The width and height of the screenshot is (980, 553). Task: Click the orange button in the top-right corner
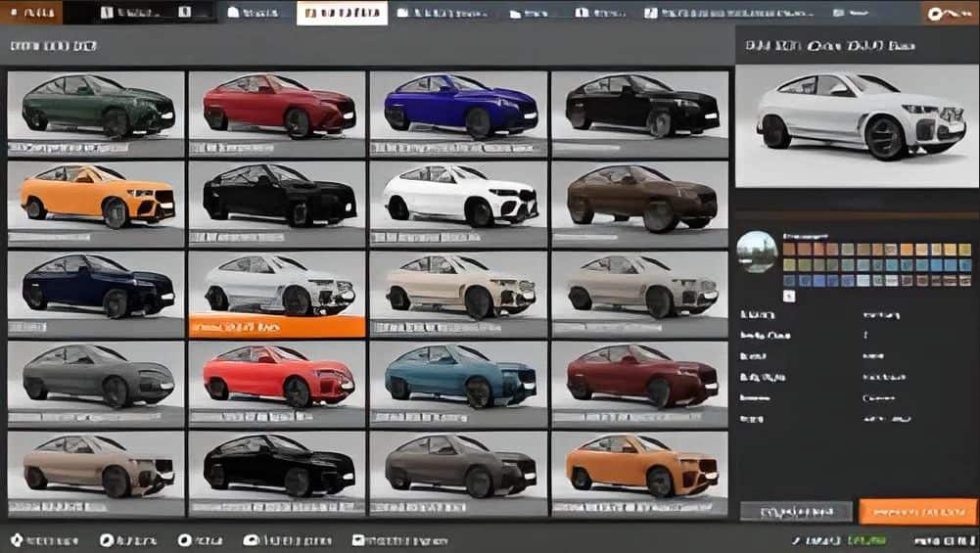(x=949, y=13)
